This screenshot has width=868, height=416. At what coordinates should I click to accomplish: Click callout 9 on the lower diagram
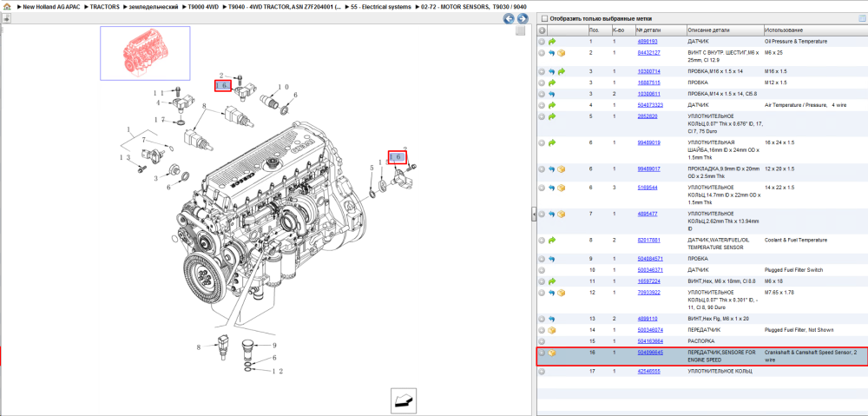click(x=273, y=345)
